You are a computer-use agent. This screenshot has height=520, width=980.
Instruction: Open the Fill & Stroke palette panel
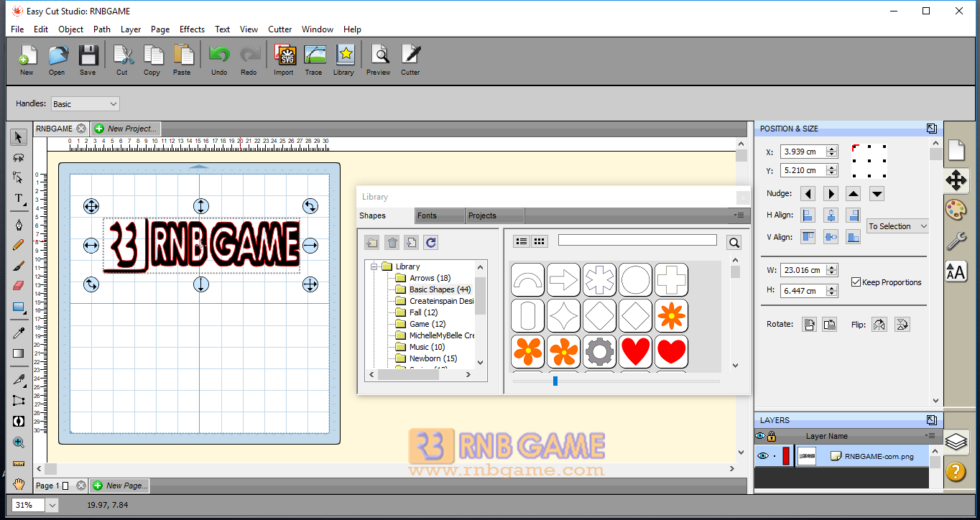[x=956, y=210]
